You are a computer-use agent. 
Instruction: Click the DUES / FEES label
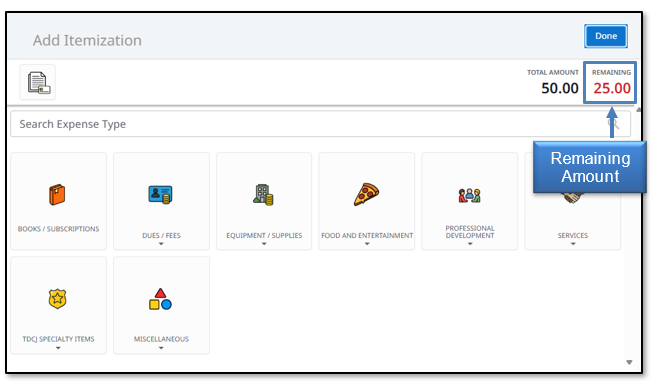tap(161, 236)
